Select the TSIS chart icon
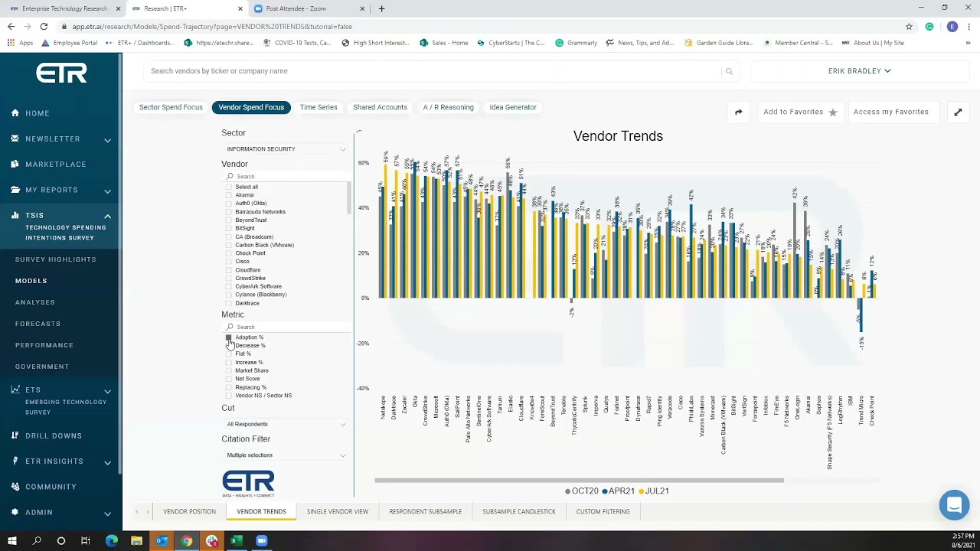 [15, 216]
